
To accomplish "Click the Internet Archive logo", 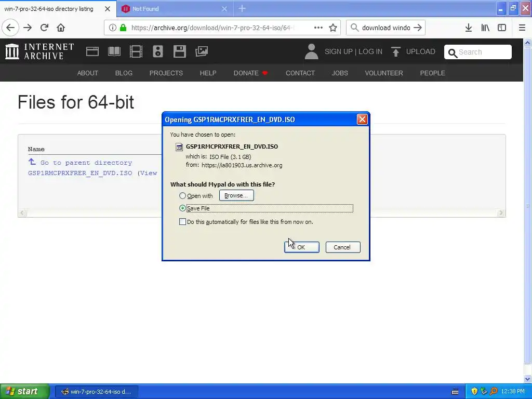I will [39, 51].
